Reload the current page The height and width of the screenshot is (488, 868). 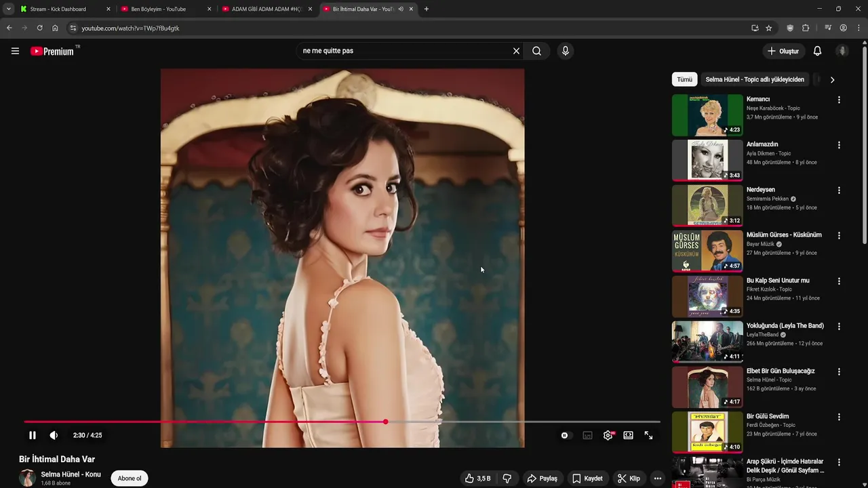(39, 28)
